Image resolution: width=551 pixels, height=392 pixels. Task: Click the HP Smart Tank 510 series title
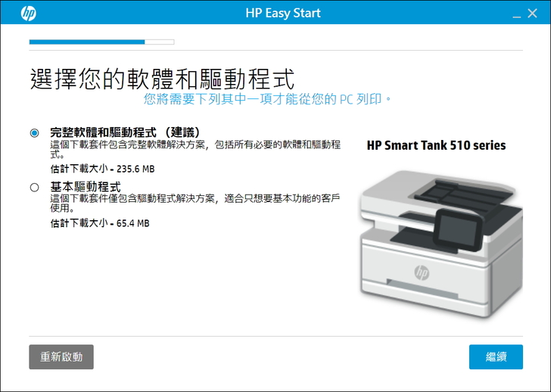[436, 145]
